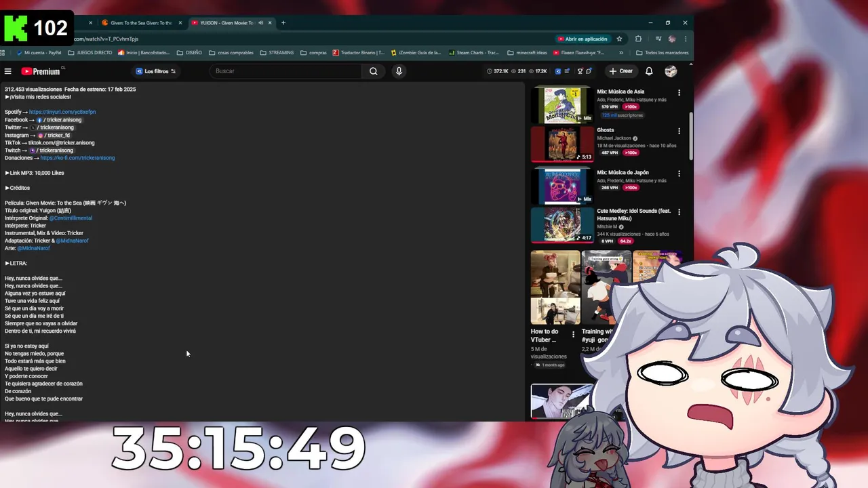The image size is (868, 488).
Task: Open the YouTube hamburger guide menu
Action: pyautogui.click(x=8, y=71)
